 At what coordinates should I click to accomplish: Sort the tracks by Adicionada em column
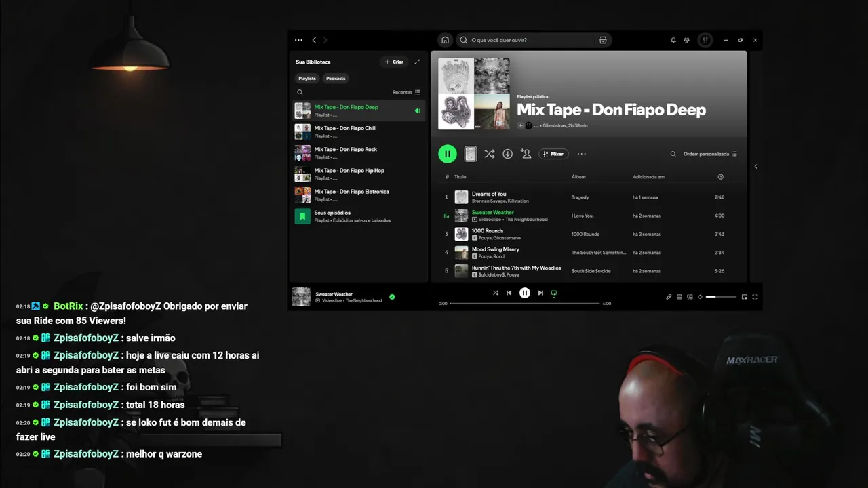648,177
